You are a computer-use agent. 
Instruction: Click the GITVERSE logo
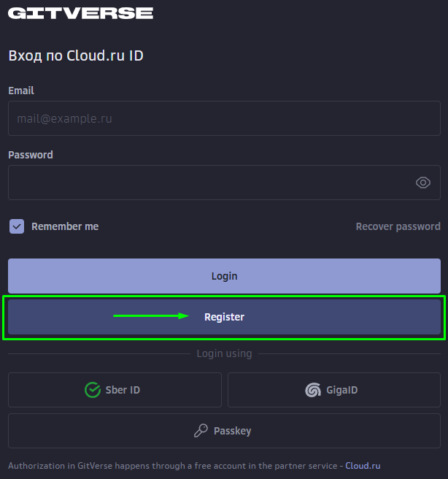80,13
